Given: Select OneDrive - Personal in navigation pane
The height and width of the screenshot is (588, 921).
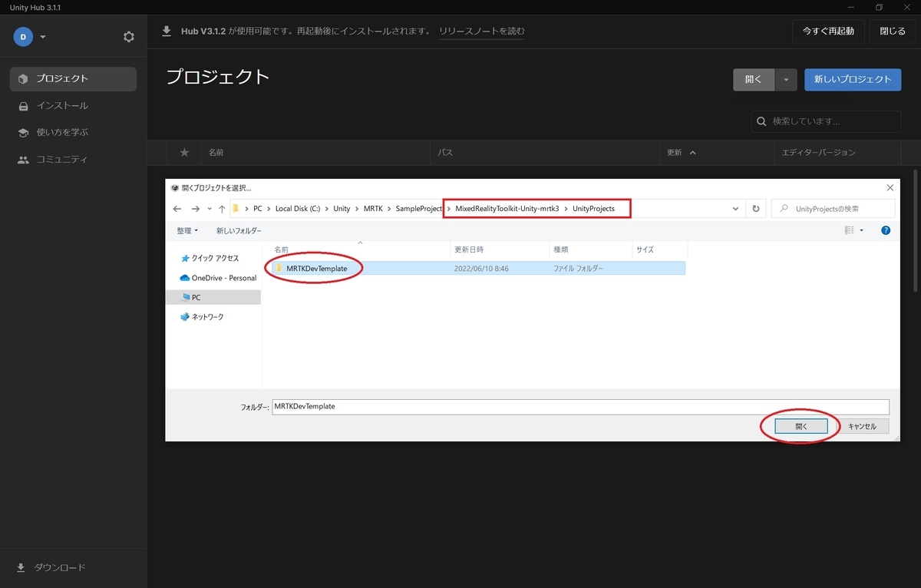Looking at the screenshot, I should (218, 278).
